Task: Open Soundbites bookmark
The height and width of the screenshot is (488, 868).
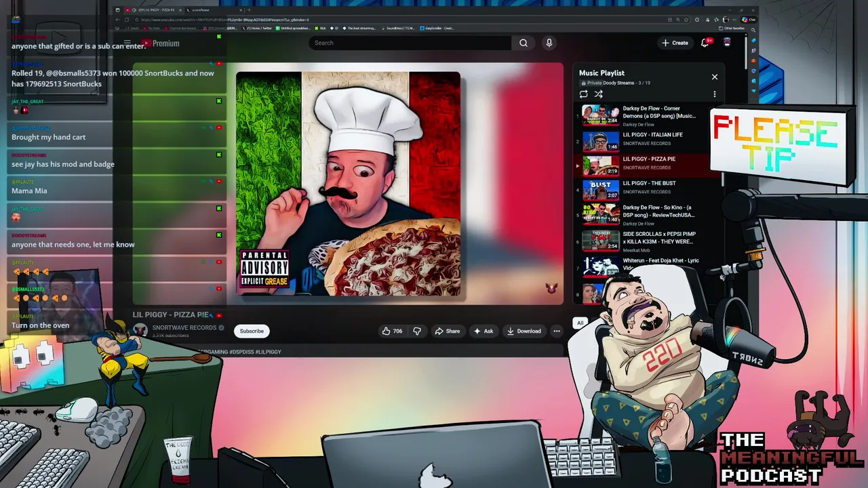Action: 398,28
